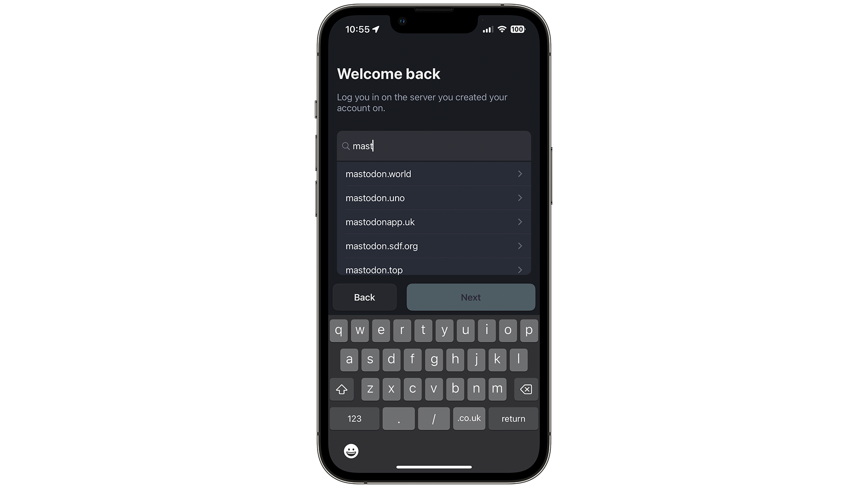Tap the slash key on keyboard
Screen dimensions: 868x488
click(x=434, y=418)
